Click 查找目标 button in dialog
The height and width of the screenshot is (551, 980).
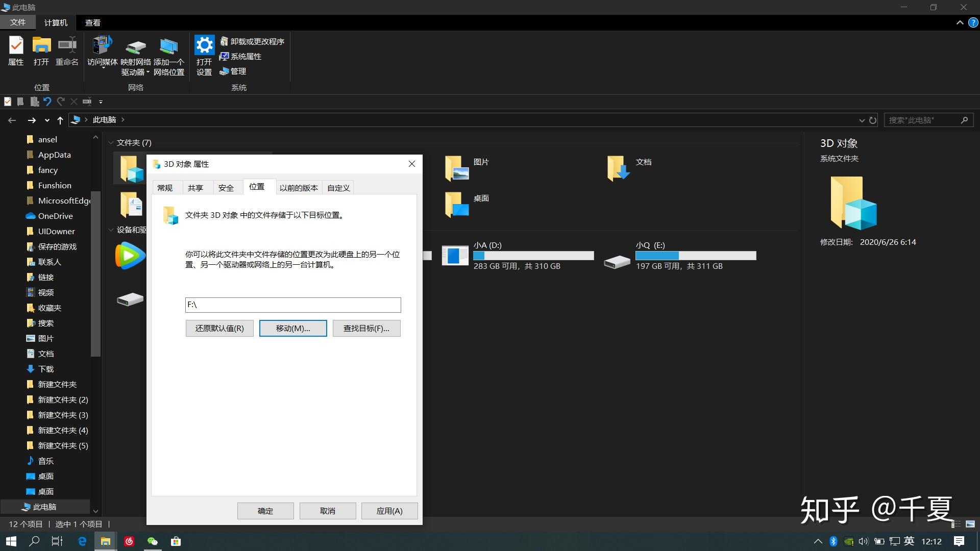click(366, 328)
